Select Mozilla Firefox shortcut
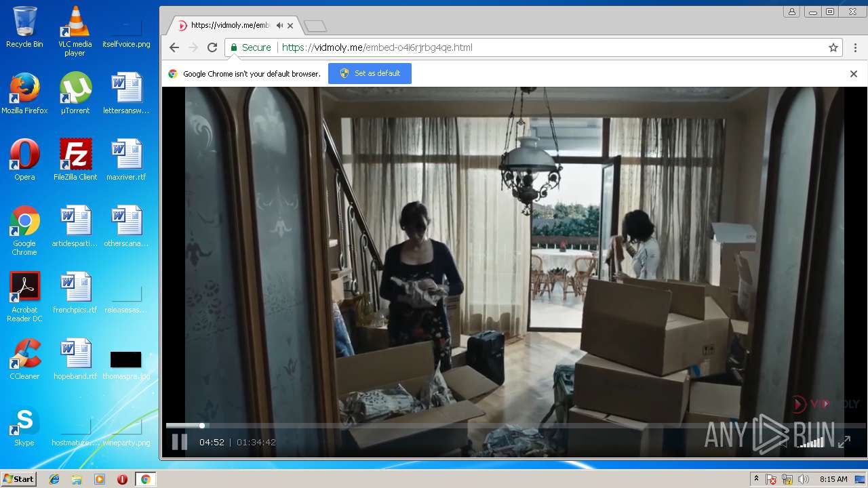This screenshot has width=868, height=488. coord(24,94)
